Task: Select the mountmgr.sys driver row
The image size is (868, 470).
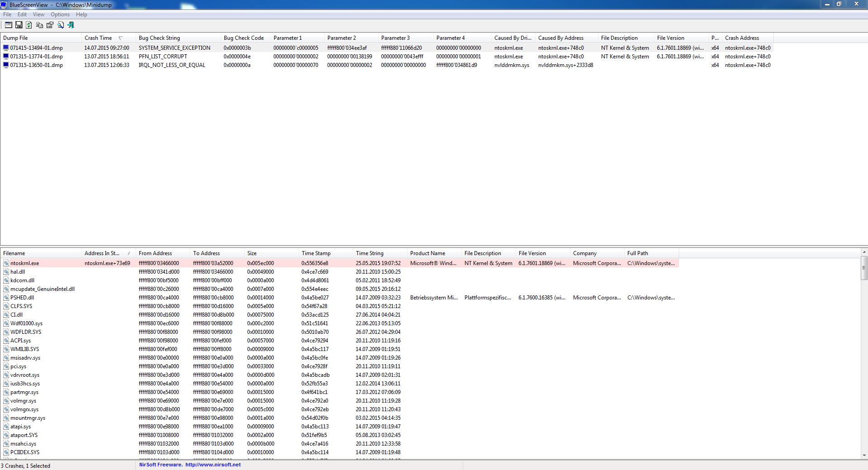Action: click(x=339, y=418)
